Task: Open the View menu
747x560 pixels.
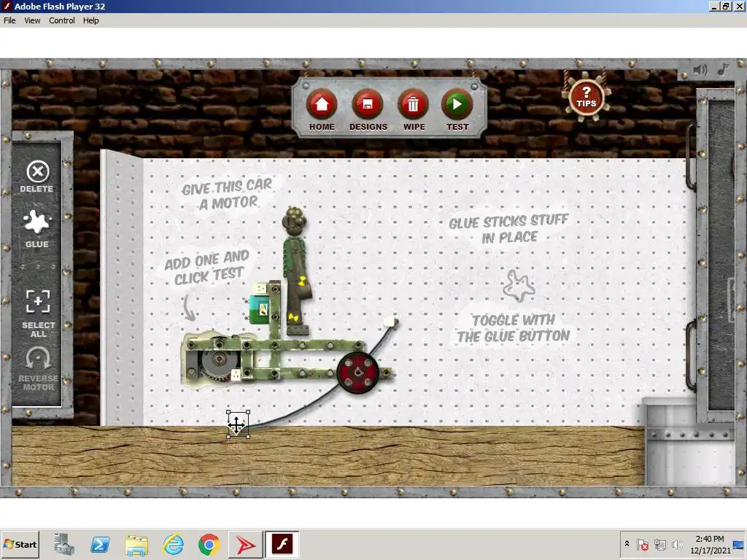Action: [x=32, y=20]
